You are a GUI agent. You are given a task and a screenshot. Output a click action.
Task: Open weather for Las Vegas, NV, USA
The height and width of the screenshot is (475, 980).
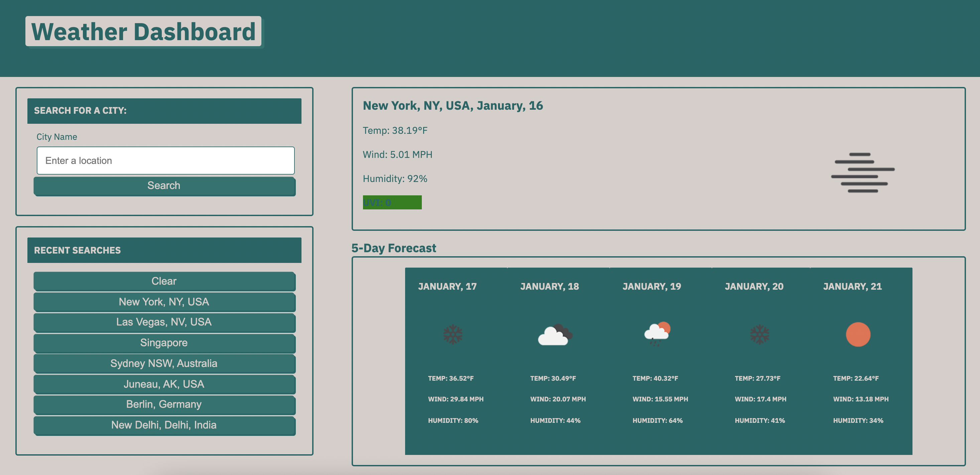tap(164, 322)
